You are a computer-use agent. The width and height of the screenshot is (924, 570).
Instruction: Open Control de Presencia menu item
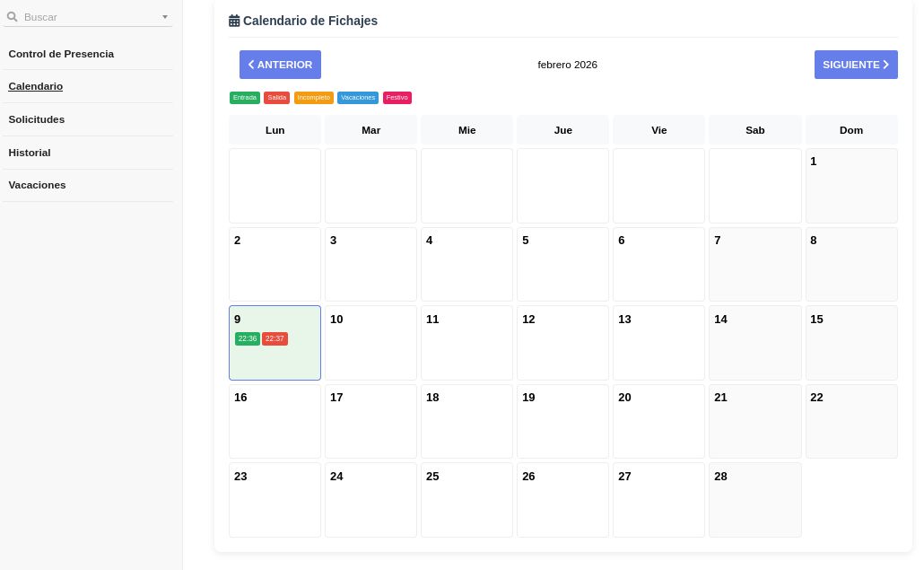(61, 54)
